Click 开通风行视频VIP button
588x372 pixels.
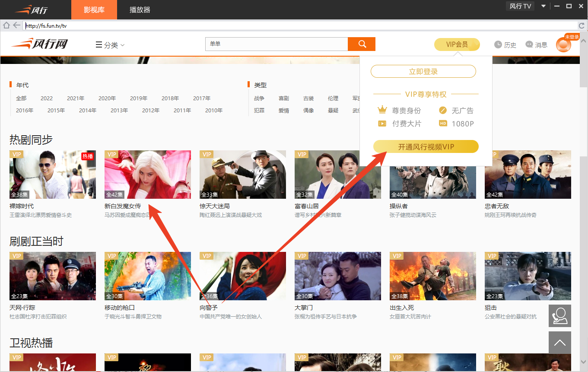coord(426,147)
